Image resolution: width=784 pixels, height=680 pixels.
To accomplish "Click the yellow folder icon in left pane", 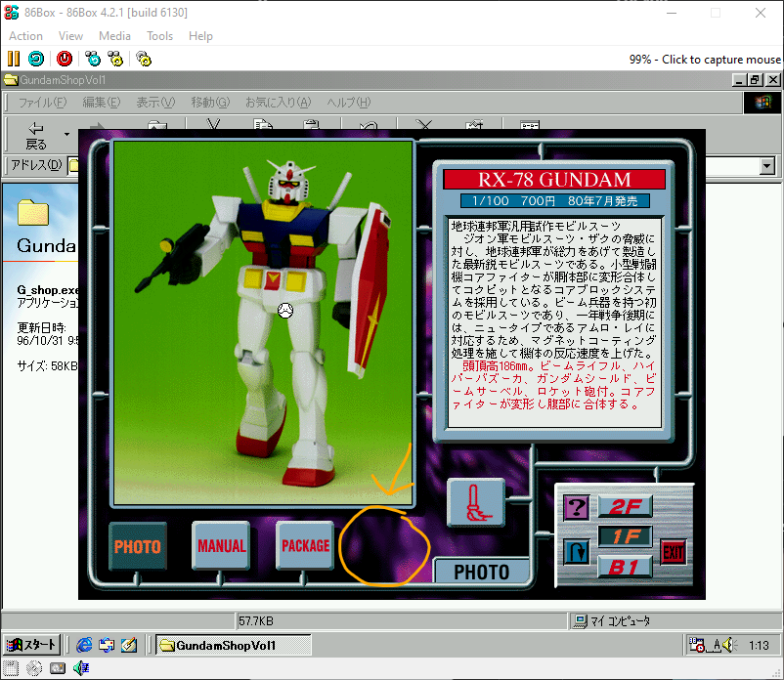I will click(x=33, y=212).
